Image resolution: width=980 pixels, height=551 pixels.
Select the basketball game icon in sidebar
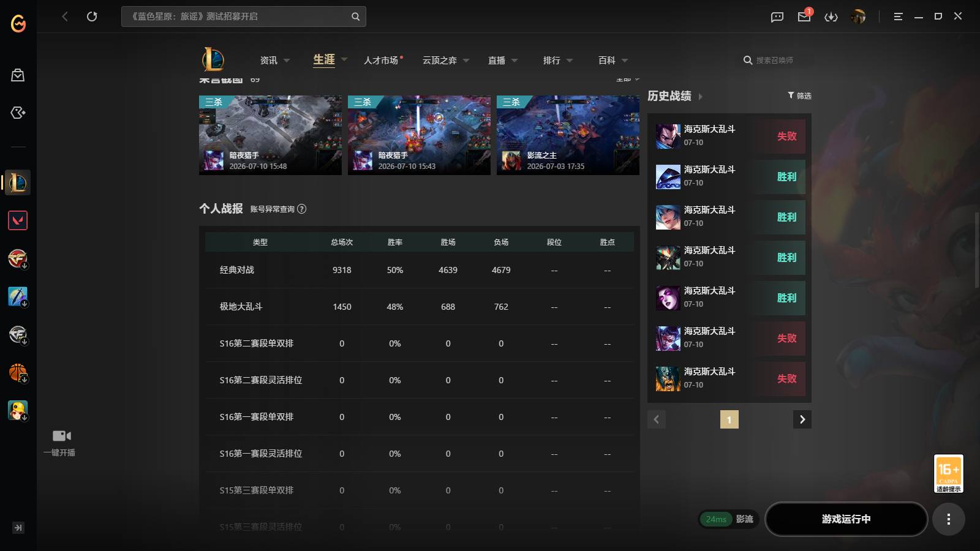pos(18,372)
